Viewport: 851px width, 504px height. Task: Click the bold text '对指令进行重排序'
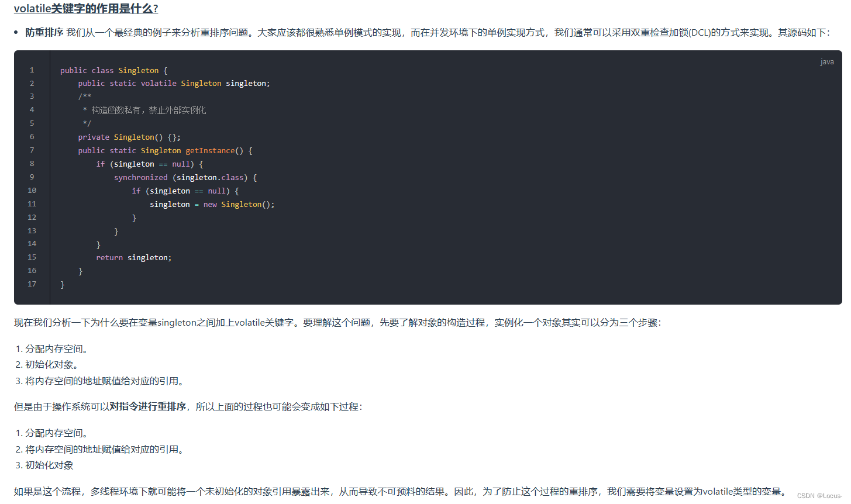(148, 406)
